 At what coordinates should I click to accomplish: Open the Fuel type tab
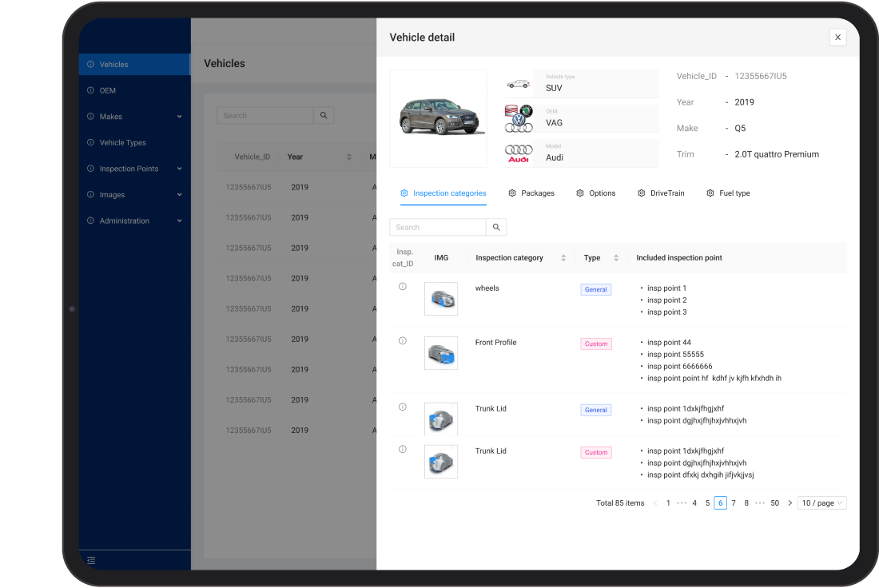728,193
